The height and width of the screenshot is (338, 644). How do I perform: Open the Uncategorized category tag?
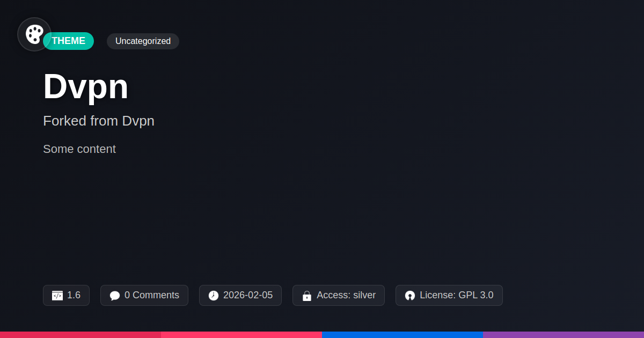tap(143, 41)
